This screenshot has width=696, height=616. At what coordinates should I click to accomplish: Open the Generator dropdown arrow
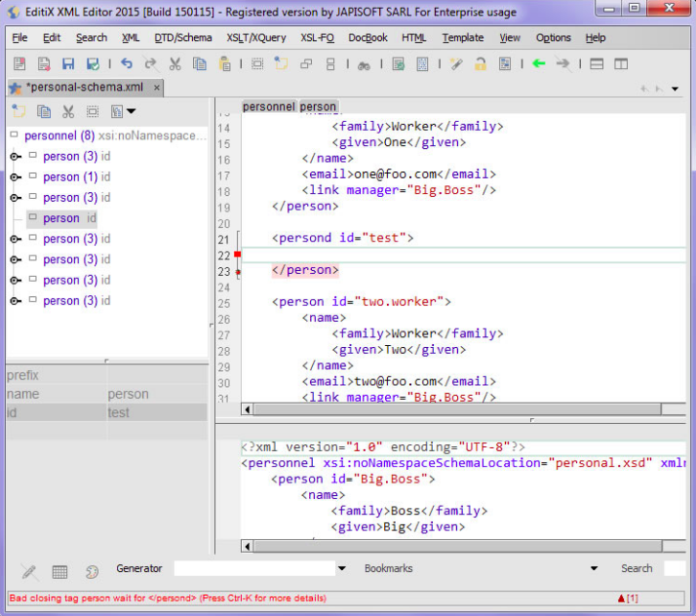pos(341,568)
